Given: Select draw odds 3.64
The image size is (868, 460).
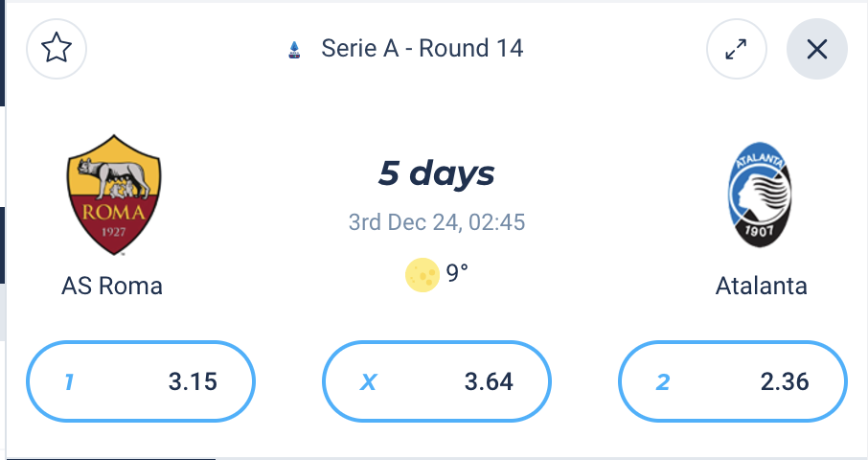Looking at the screenshot, I should (x=437, y=381).
